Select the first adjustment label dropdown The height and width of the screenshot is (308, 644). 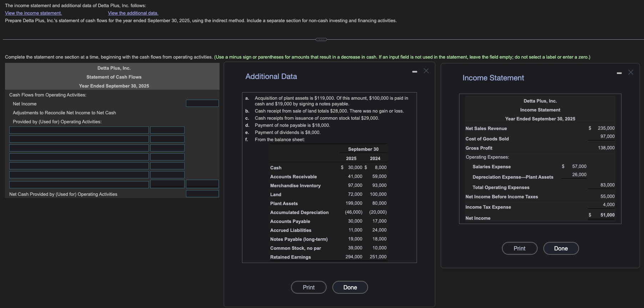pyautogui.click(x=79, y=130)
